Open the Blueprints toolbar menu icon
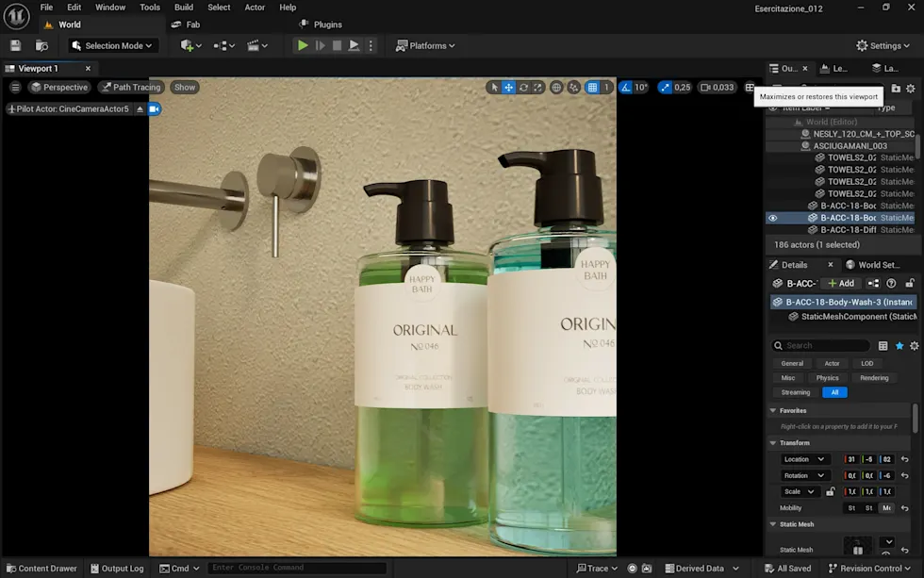 [223, 45]
